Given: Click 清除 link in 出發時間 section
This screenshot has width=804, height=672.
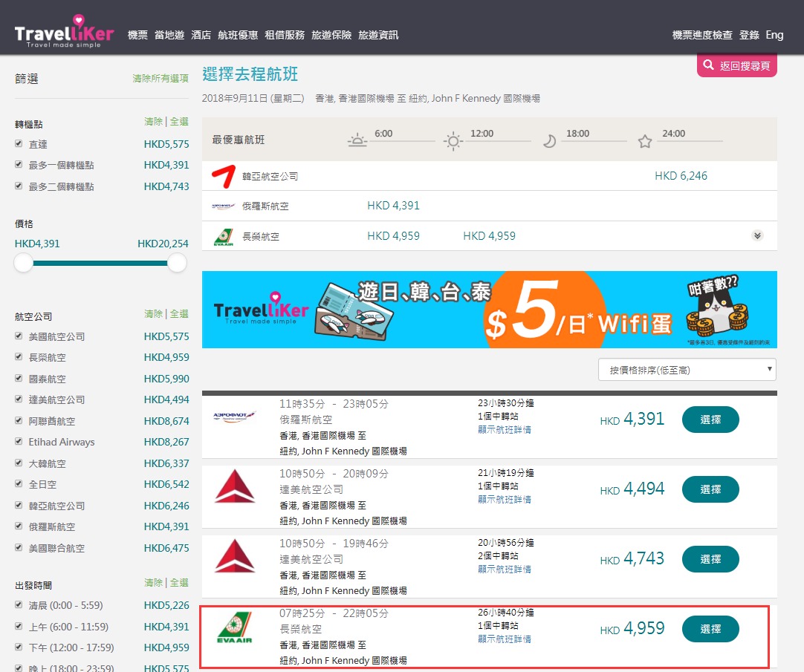Looking at the screenshot, I should [153, 583].
